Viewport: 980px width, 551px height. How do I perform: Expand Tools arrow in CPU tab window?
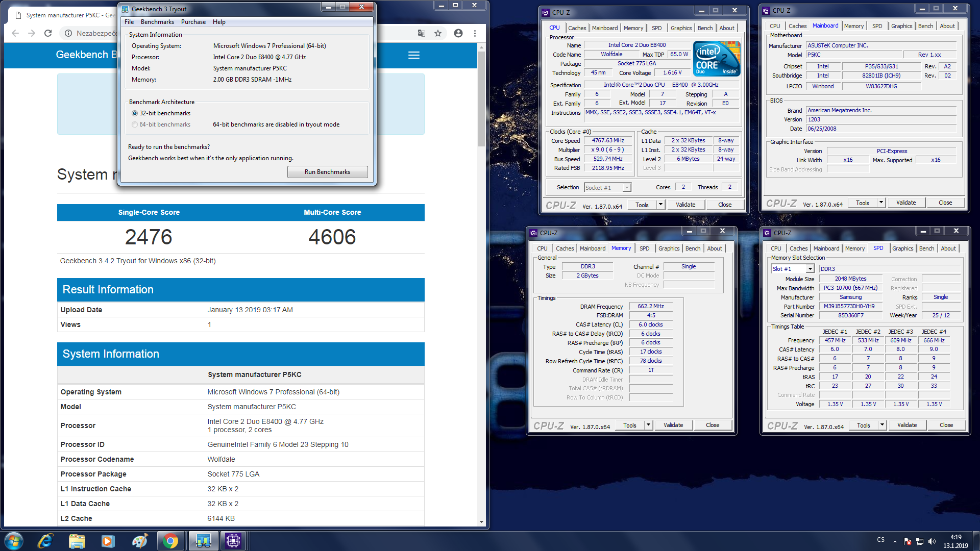660,205
